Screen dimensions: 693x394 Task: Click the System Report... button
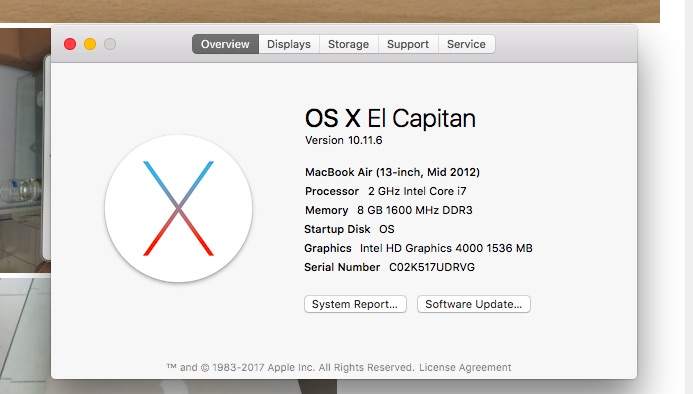(x=355, y=304)
